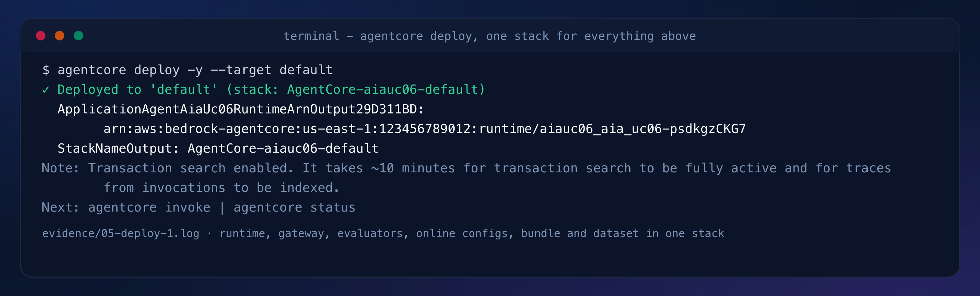Screen dimensions: 980x296
Task: Select the green "Deployed to 'default'" line
Action: click(264, 90)
